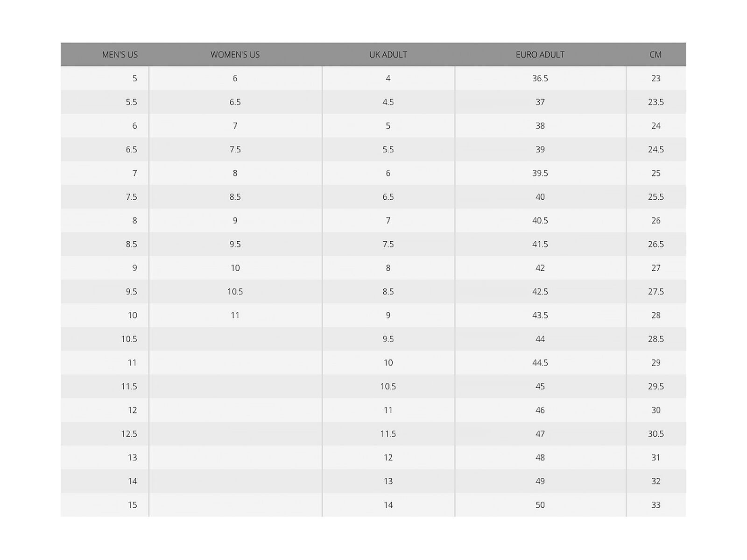Click the 28.5 value in CM column
The width and height of the screenshot is (747, 560).
point(655,339)
